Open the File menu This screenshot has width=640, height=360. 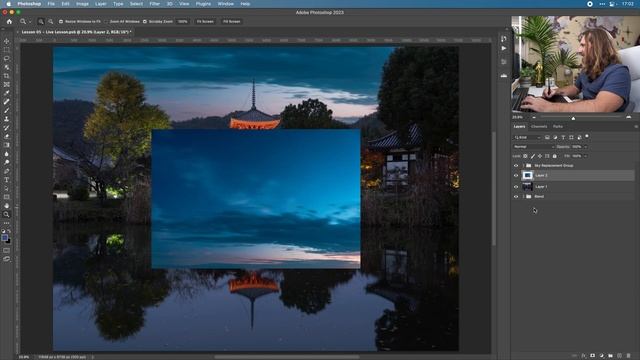tap(51, 4)
